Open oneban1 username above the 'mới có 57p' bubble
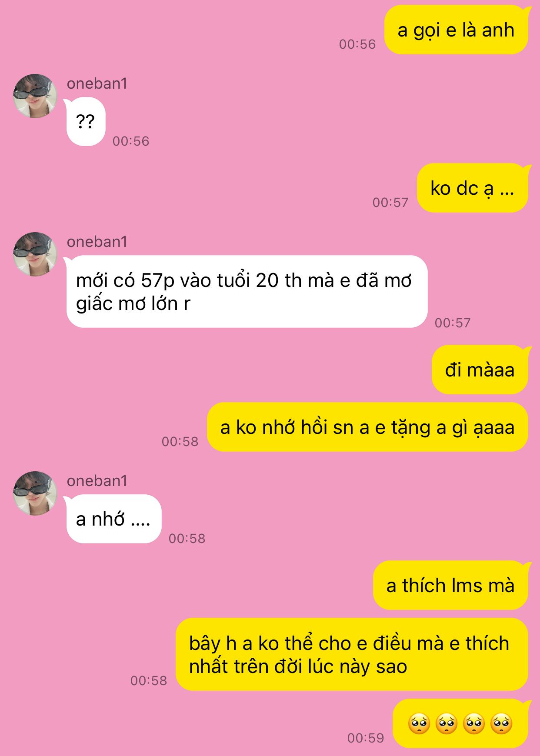The image size is (540, 756). [97, 242]
